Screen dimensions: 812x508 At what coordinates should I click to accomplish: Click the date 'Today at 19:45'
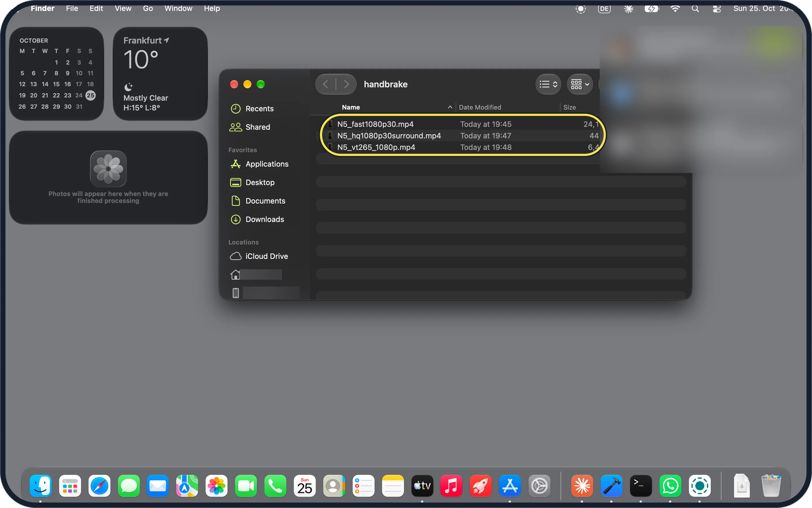[486, 124]
